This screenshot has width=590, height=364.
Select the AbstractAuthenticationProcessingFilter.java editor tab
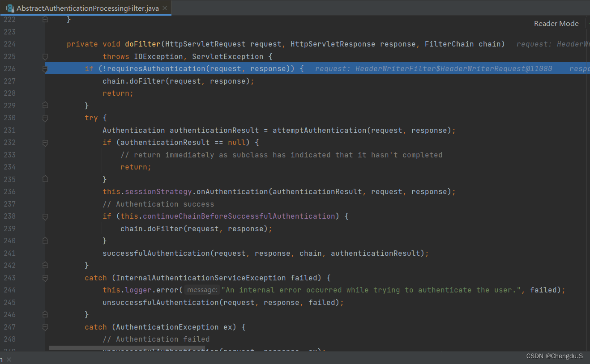86,8
